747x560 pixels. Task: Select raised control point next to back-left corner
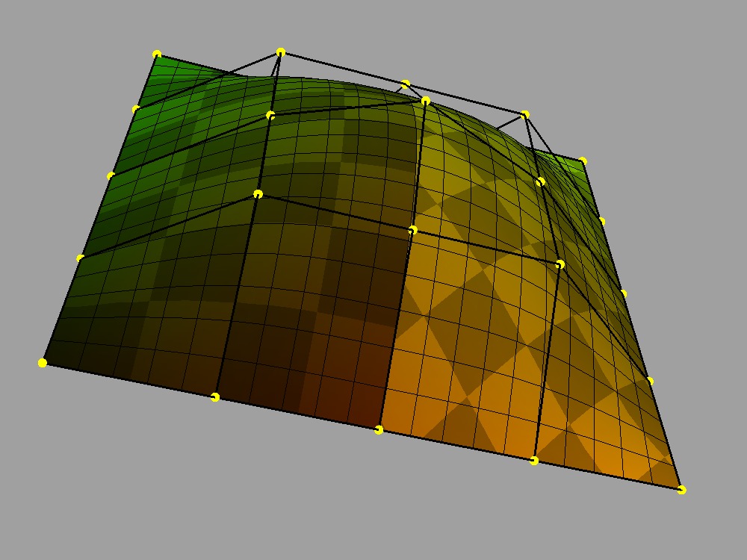click(x=281, y=52)
